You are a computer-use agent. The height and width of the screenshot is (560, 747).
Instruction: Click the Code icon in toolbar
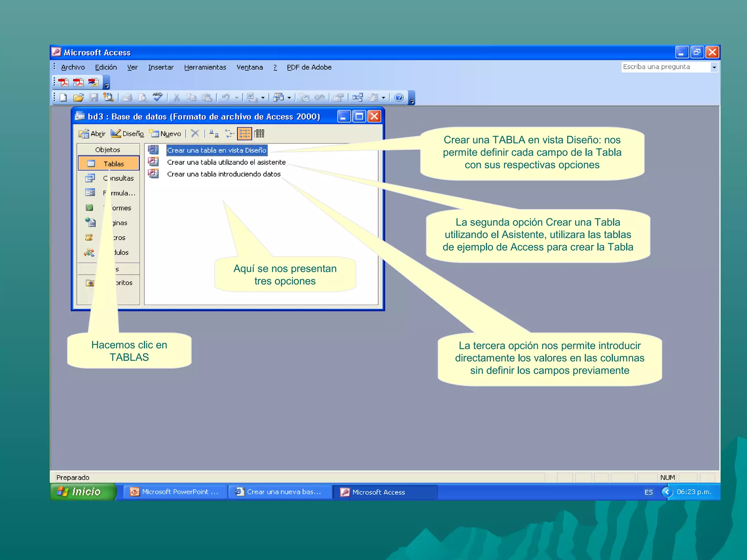coord(304,97)
